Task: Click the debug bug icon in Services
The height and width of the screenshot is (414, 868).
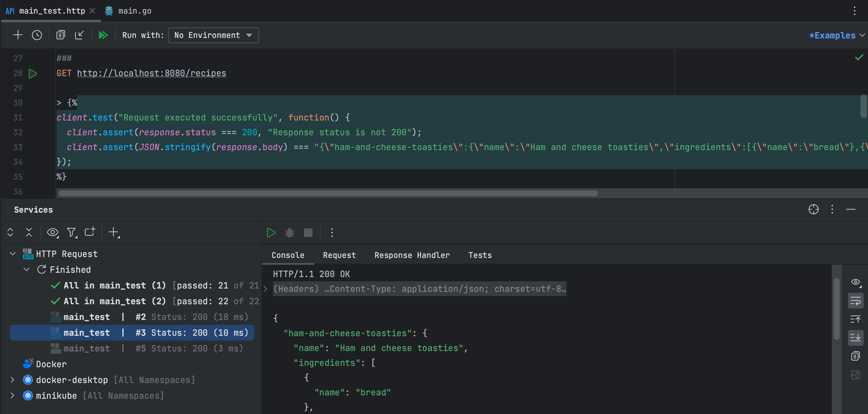Action: (x=289, y=233)
